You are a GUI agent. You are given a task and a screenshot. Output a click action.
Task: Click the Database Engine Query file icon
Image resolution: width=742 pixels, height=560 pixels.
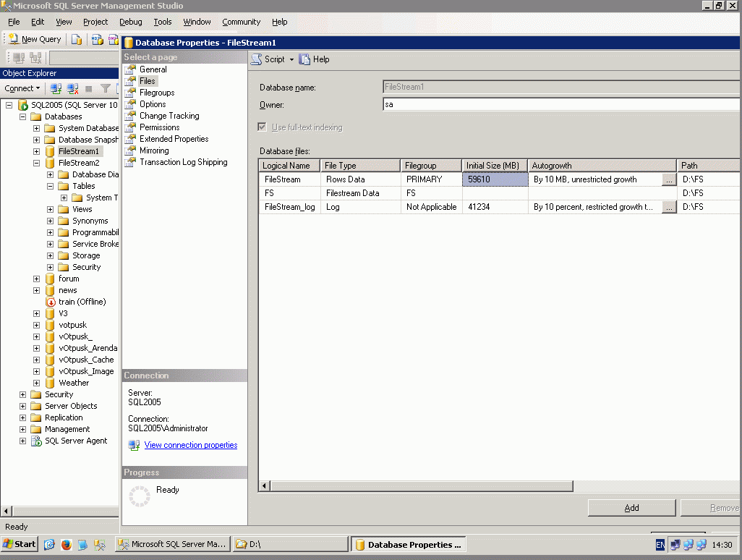(76, 39)
